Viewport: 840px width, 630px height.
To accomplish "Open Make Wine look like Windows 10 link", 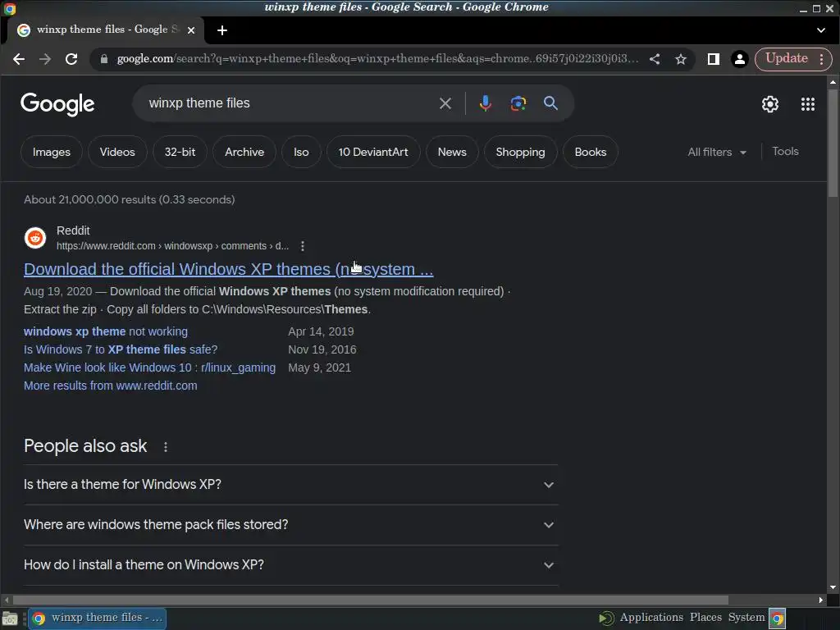I will tap(149, 368).
